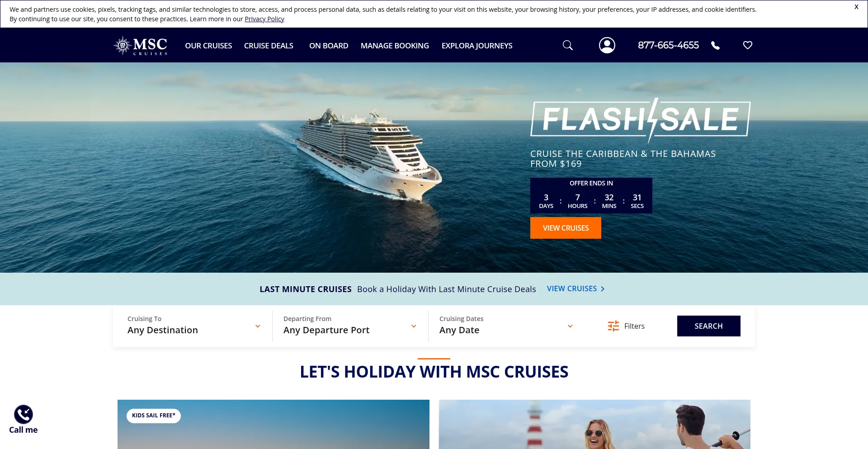
Task: Dismiss the cookie banner with X
Action: click(x=856, y=7)
